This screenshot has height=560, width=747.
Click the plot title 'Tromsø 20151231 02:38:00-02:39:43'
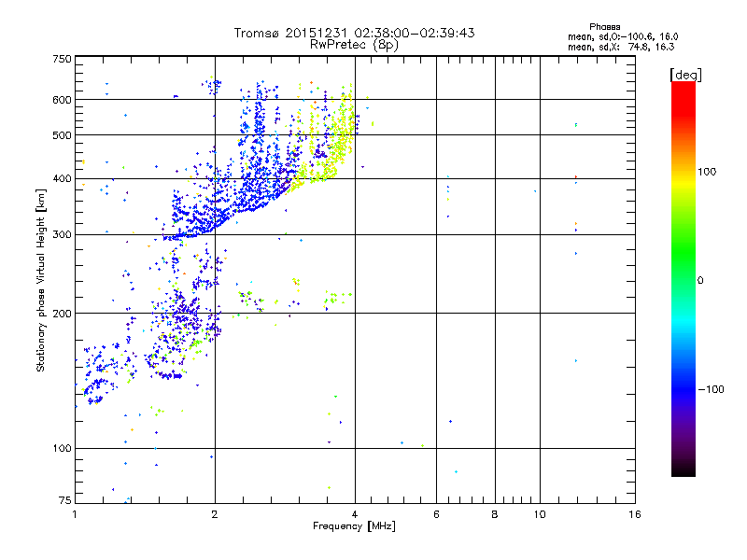(x=354, y=33)
